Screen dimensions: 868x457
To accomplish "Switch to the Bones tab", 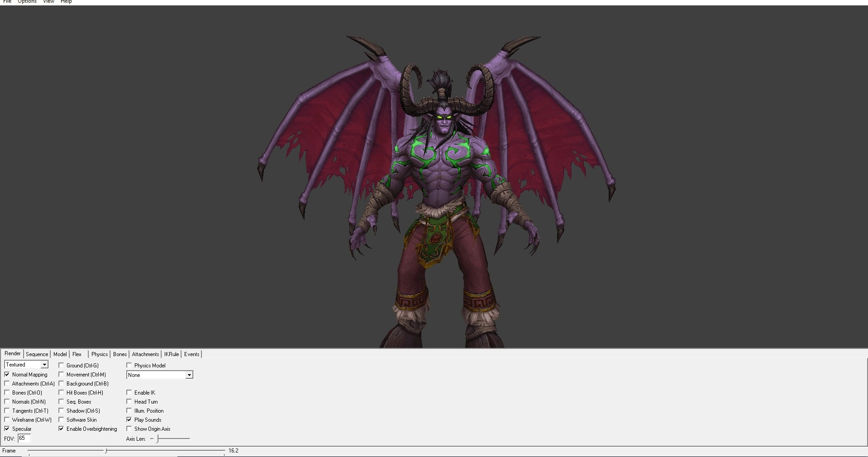I will point(120,354).
